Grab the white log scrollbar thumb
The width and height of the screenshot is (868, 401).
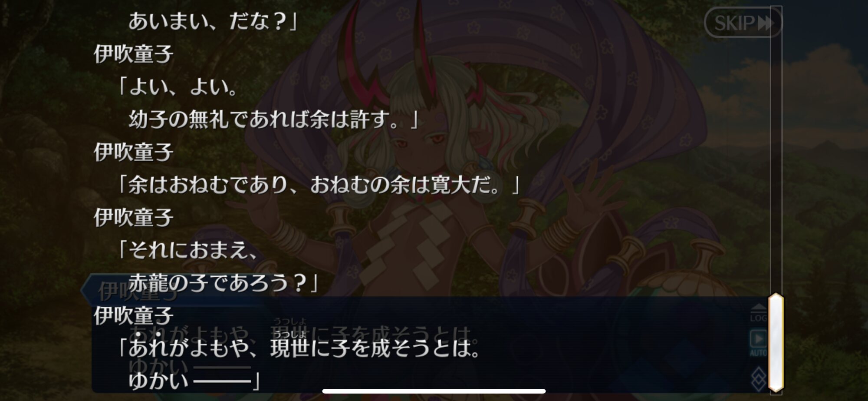[x=776, y=342]
